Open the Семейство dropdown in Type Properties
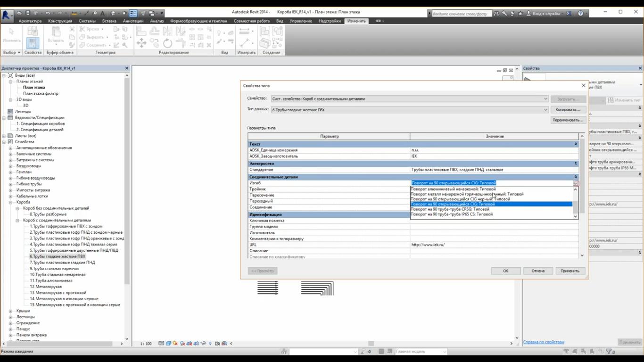644x362 pixels. tap(545, 99)
